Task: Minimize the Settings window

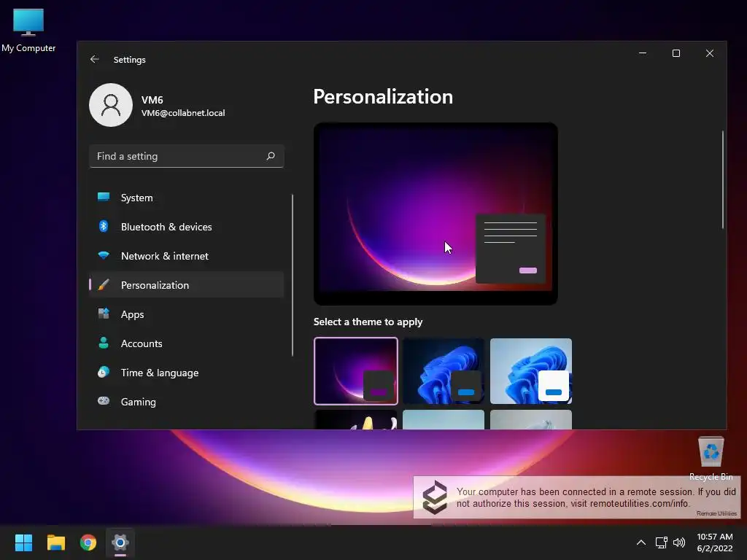Action: 643,53
